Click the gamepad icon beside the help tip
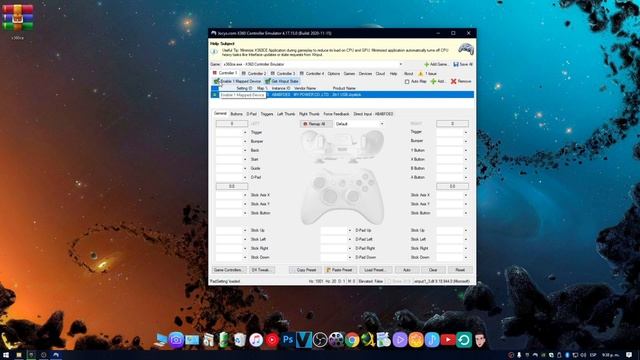 pos(466,50)
